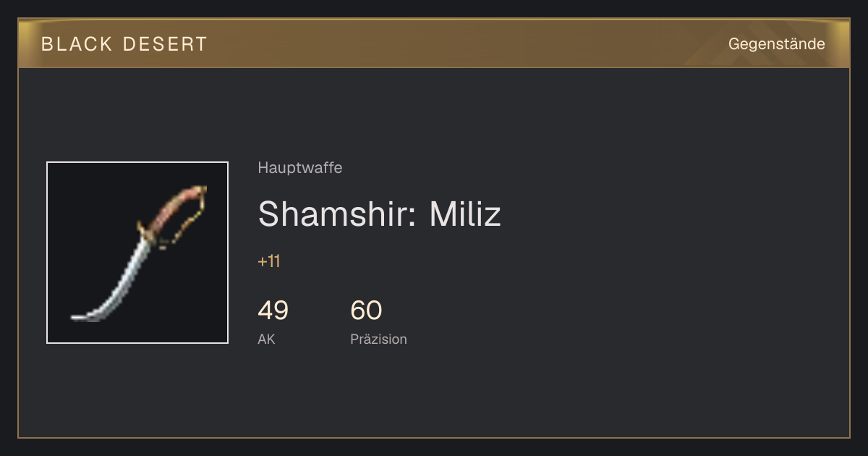Image resolution: width=868 pixels, height=456 pixels.
Task: Click the Shamshir sword item icon
Action: (137, 253)
